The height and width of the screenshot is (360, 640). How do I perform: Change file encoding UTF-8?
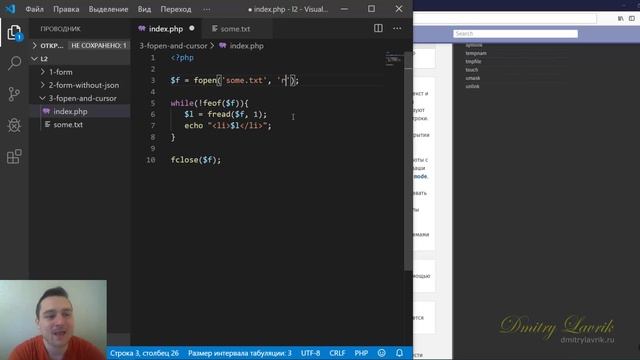click(310, 353)
